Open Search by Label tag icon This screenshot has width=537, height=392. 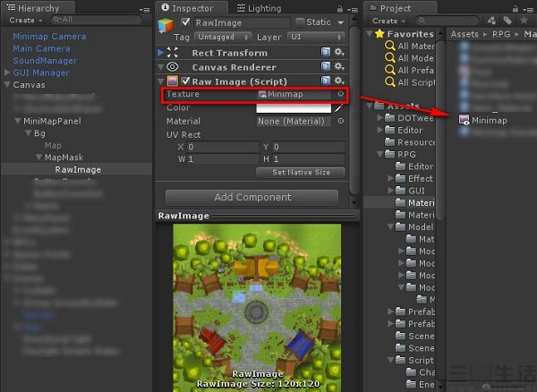(507, 21)
